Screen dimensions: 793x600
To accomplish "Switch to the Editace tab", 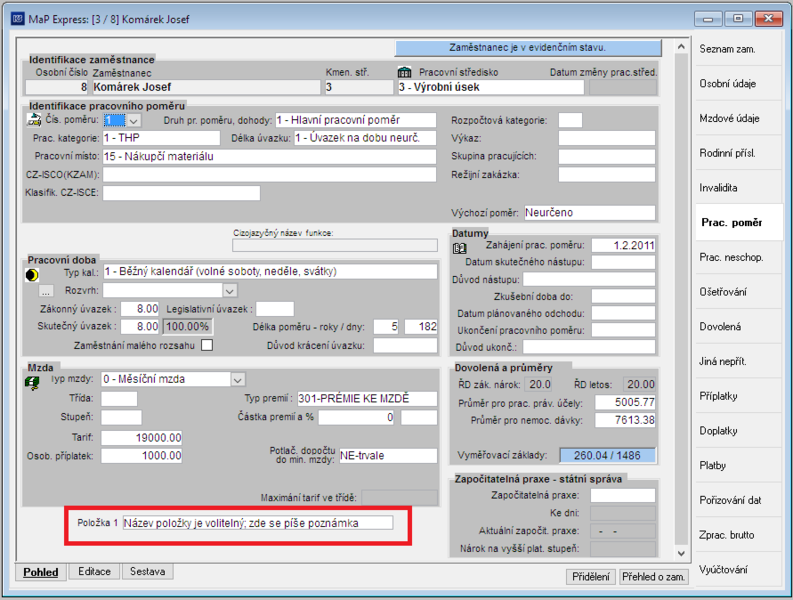I will pos(94,572).
